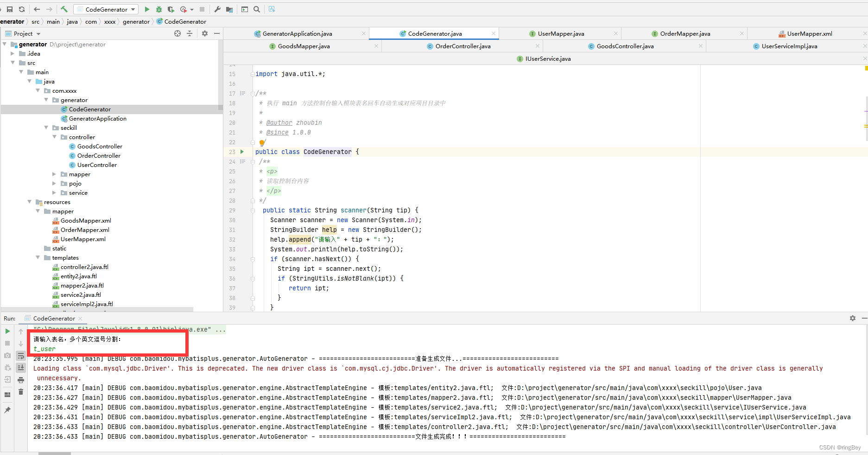
Task: Collapse the templates folder
Action: 38,258
